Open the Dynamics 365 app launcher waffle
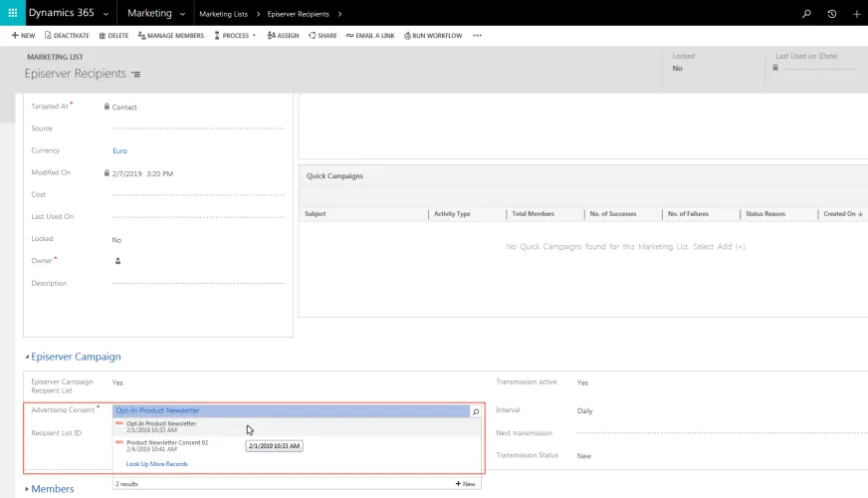The image size is (868, 498). click(12, 13)
